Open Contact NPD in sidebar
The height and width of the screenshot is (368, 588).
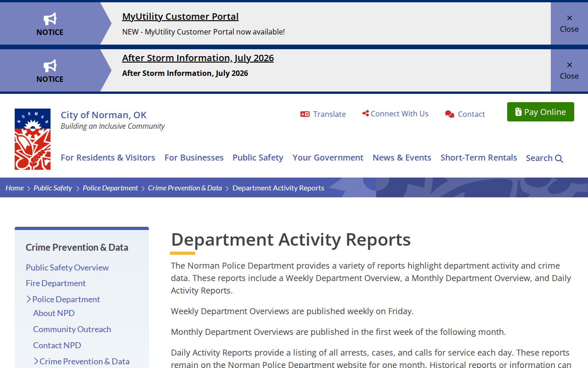pos(57,345)
